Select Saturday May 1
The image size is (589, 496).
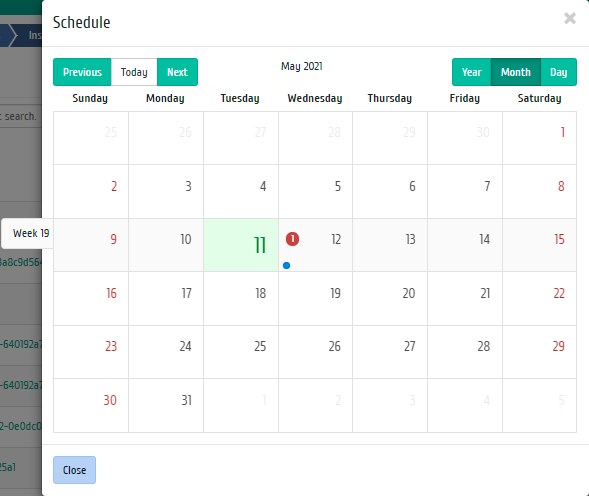539,138
